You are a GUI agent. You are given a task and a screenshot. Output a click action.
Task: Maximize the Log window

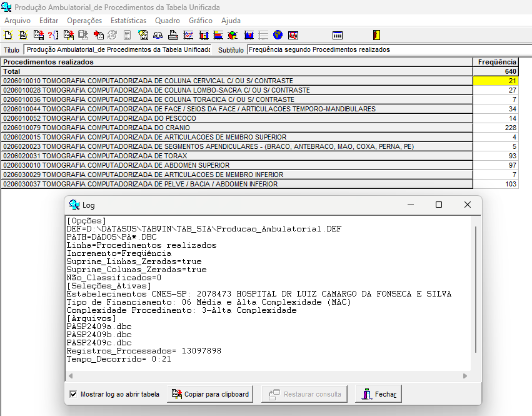click(x=439, y=205)
